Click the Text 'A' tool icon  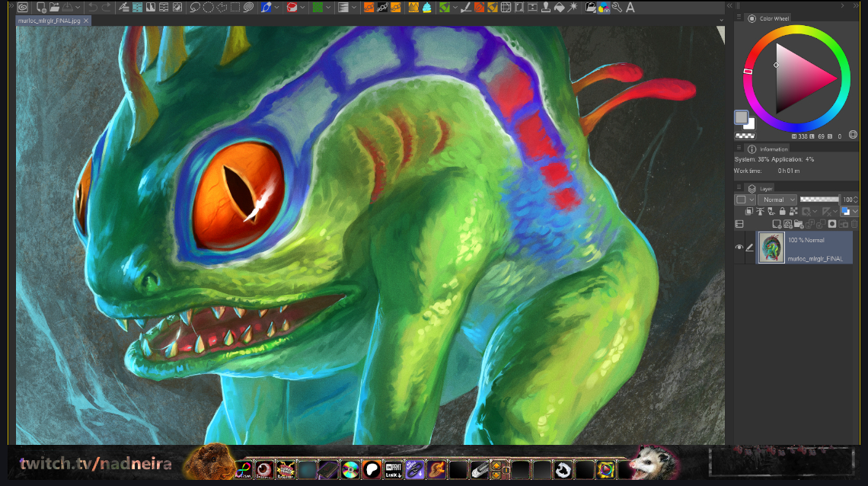point(630,8)
